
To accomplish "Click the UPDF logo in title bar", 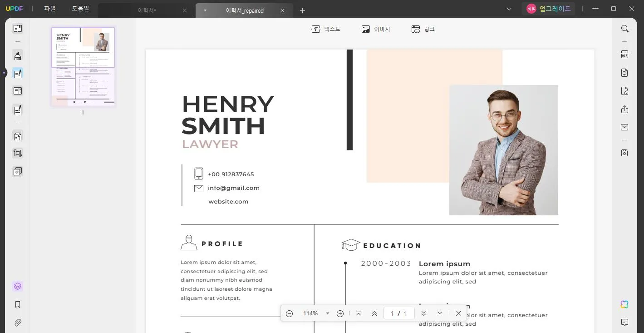I will point(14,9).
